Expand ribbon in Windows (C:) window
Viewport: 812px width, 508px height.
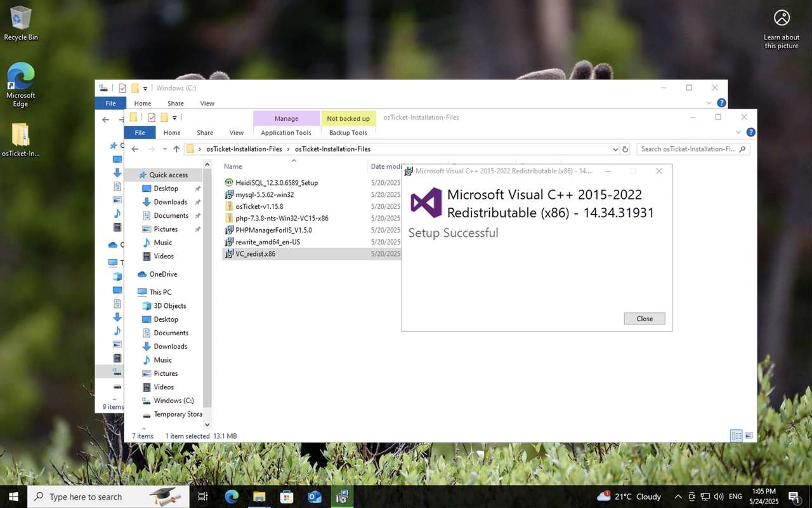click(x=709, y=103)
